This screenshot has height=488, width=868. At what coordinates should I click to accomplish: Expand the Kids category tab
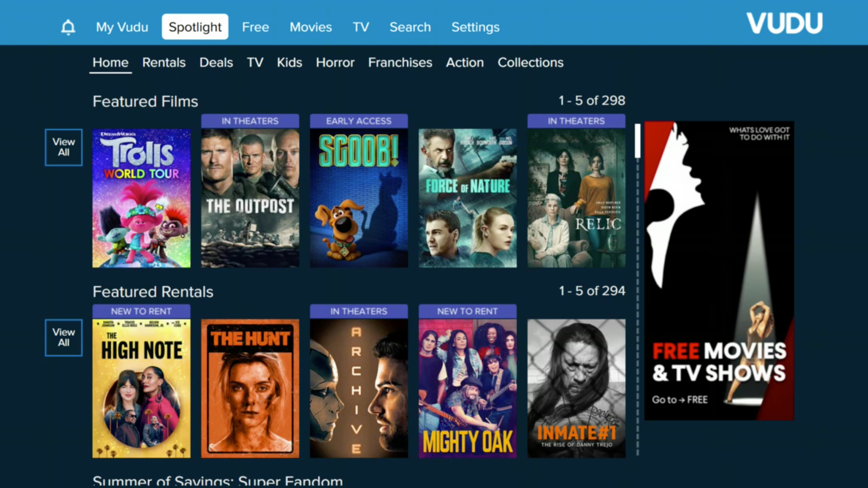289,62
